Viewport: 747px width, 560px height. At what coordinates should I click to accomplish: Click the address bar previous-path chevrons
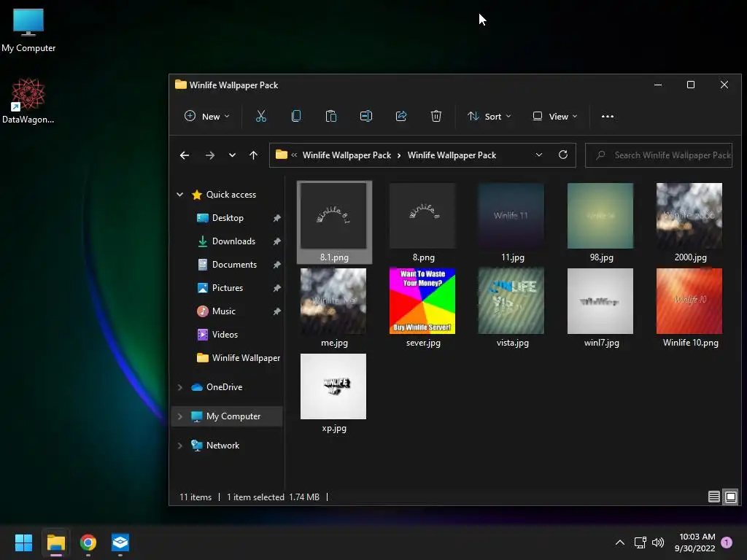click(x=294, y=155)
